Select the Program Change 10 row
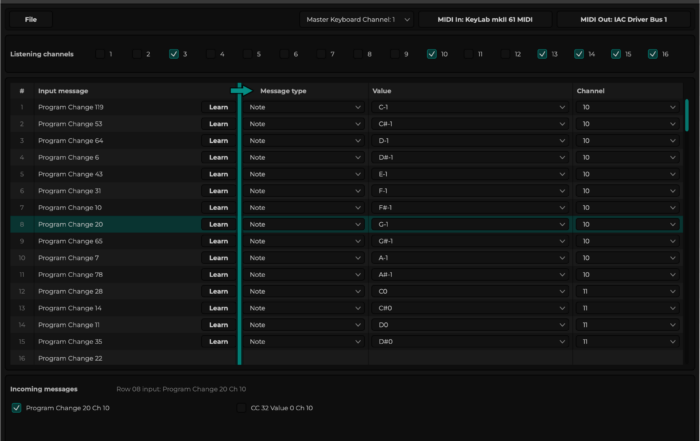700x441 pixels. pos(346,208)
